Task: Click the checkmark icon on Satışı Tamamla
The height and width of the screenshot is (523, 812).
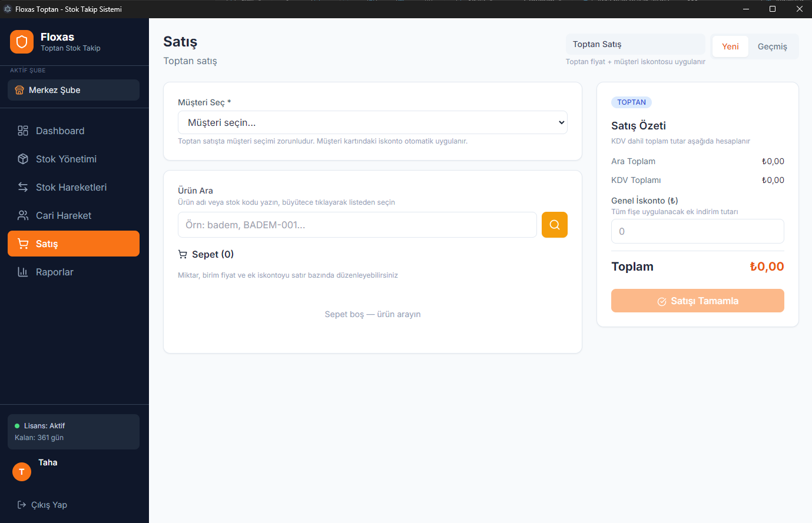Action: pos(662,301)
